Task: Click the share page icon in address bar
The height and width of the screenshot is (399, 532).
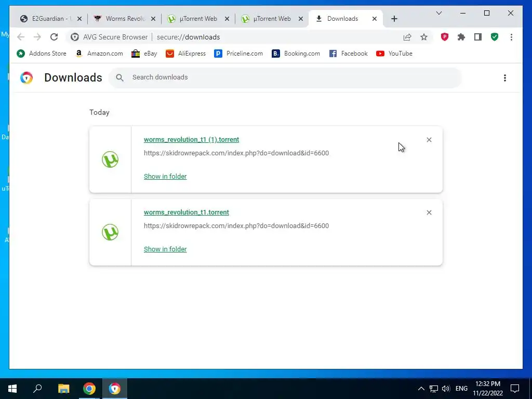Action: tap(407, 37)
